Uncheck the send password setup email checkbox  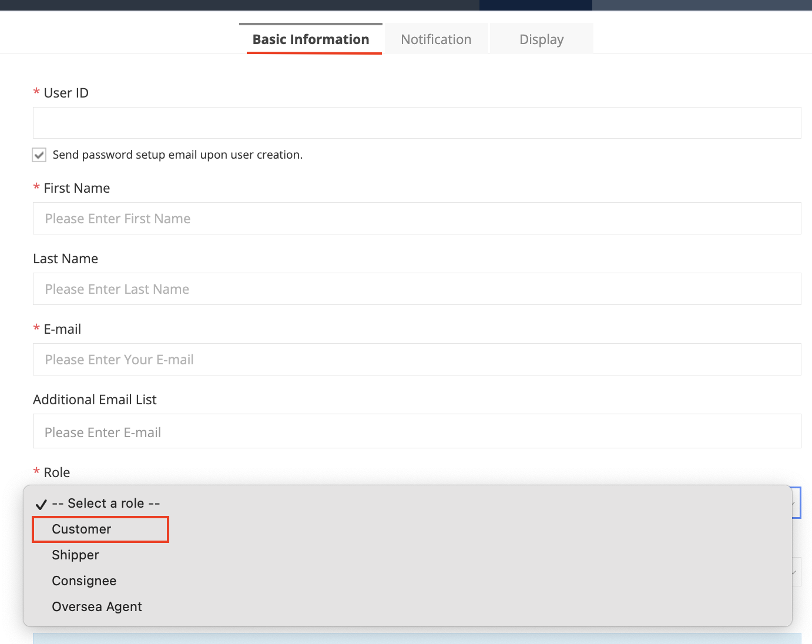[39, 155]
